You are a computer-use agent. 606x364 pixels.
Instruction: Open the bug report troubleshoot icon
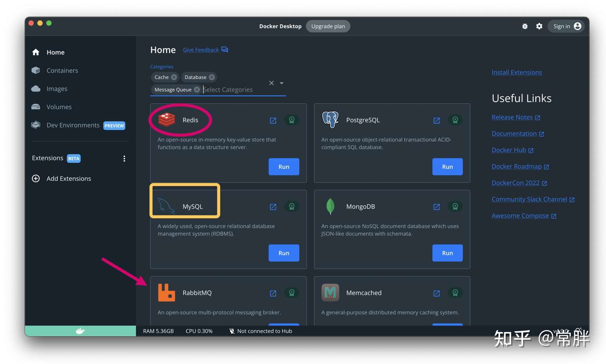(x=525, y=26)
